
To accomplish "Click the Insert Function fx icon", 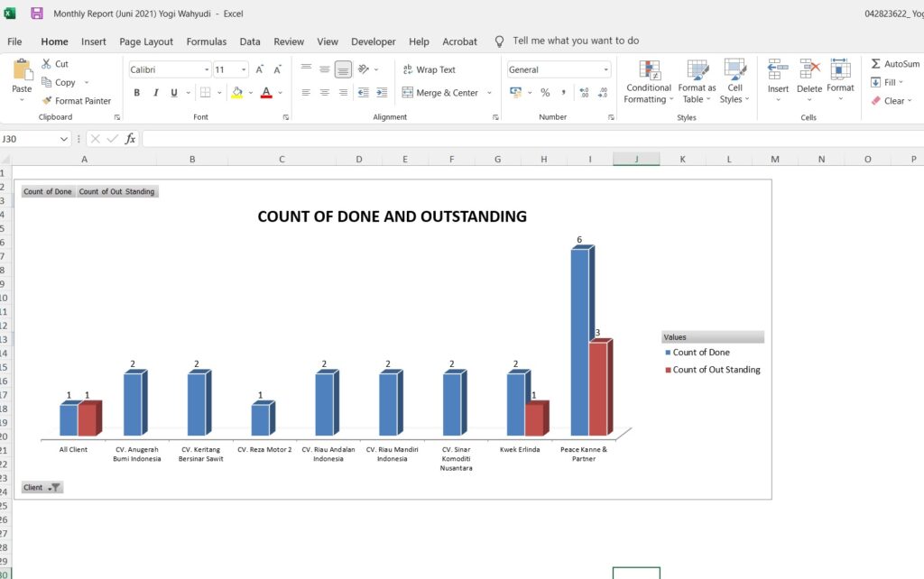I will pyautogui.click(x=130, y=139).
